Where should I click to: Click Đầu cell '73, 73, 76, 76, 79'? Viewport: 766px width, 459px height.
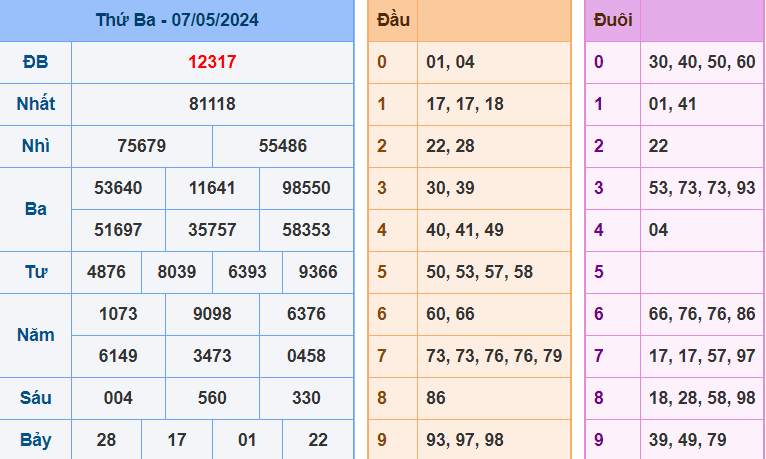494,356
